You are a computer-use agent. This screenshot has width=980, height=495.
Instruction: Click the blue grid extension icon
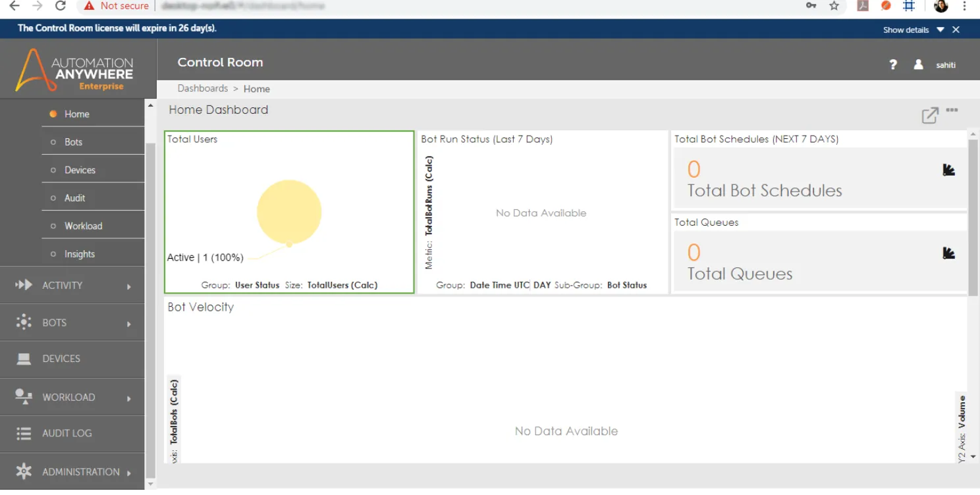pos(909,6)
